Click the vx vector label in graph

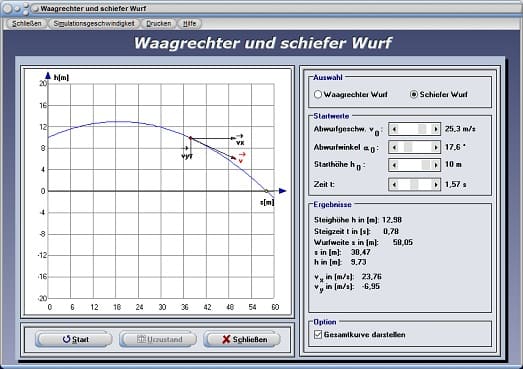(x=240, y=140)
